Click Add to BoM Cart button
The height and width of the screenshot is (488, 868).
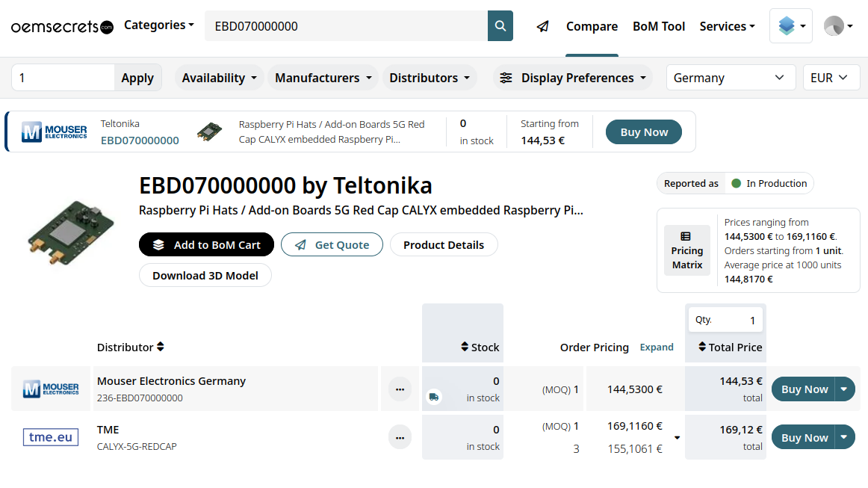tap(206, 244)
